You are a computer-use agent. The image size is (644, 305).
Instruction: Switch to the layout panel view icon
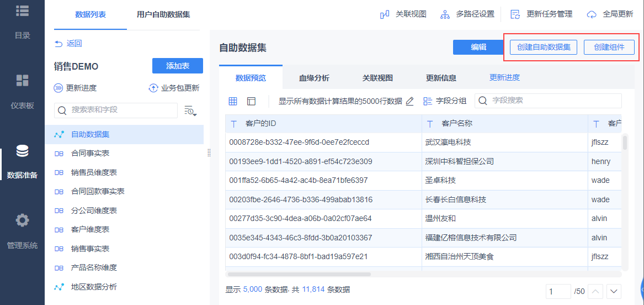(x=251, y=101)
